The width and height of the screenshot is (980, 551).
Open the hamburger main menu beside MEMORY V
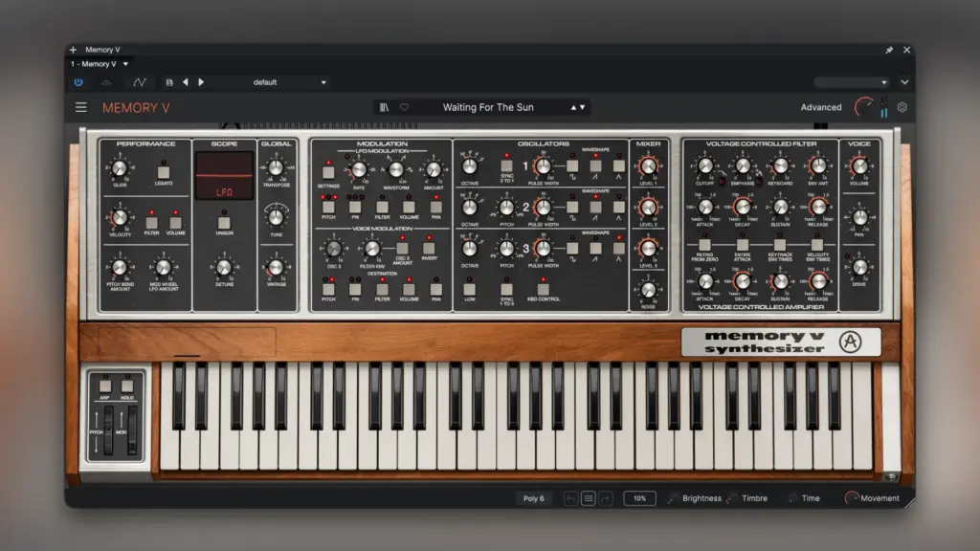tap(80, 107)
